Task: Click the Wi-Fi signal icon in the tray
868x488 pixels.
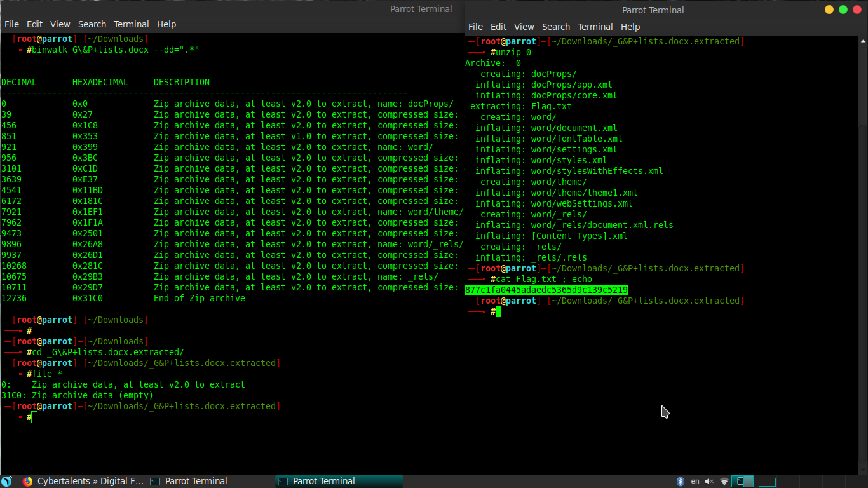Action: (x=724, y=481)
